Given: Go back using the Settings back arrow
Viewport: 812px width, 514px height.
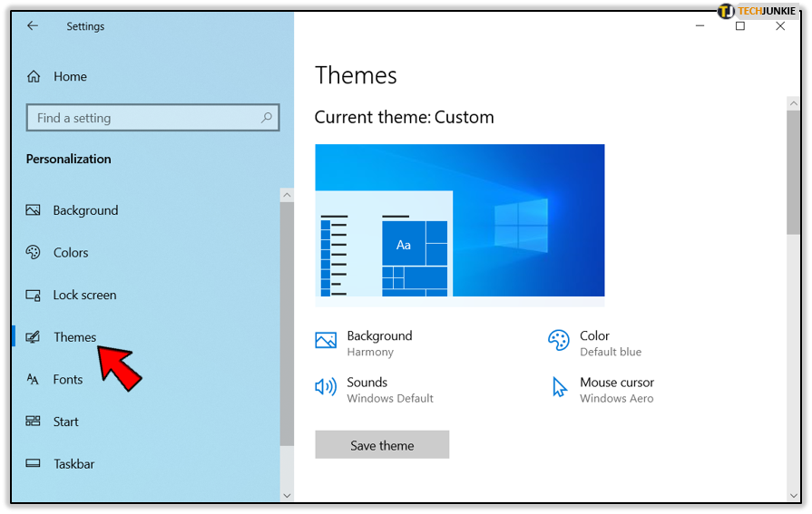Looking at the screenshot, I should point(33,26).
